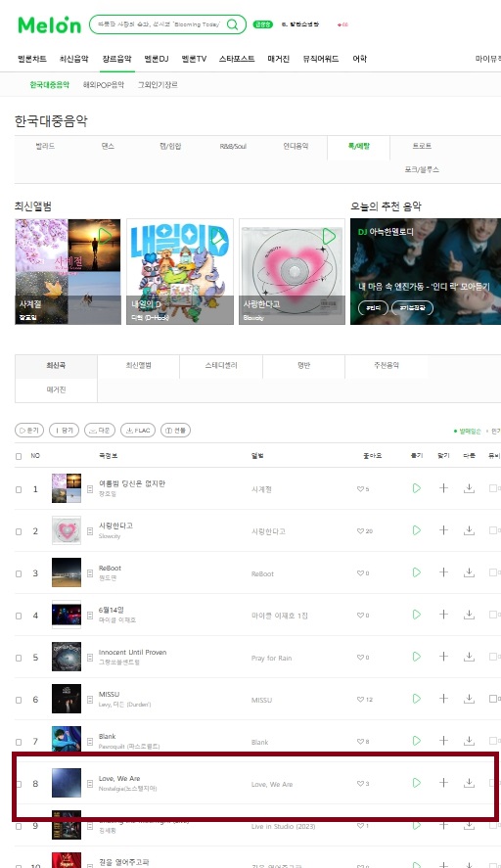Open the 장르음악 menu

pos(116,59)
